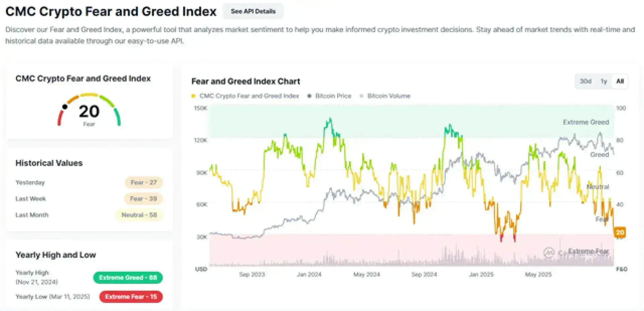Click the yellow dot icon beside the Fear and Greed legend

click(193, 96)
